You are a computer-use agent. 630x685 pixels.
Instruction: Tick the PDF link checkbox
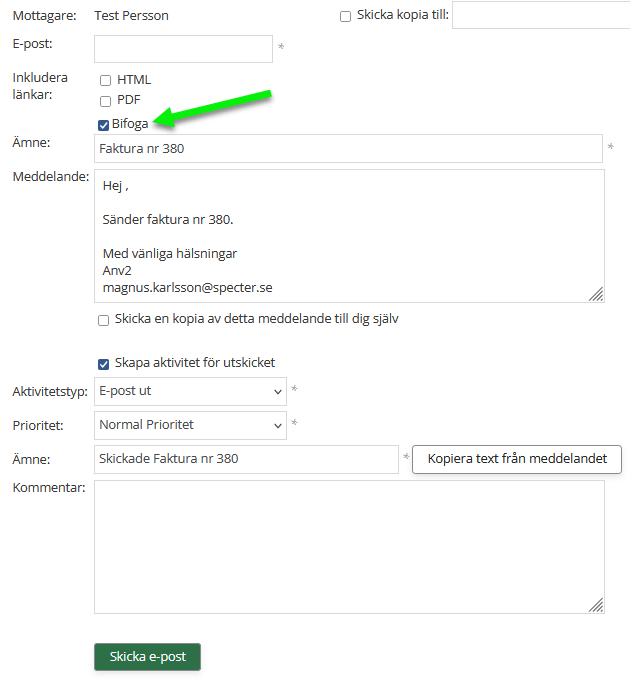click(x=105, y=101)
